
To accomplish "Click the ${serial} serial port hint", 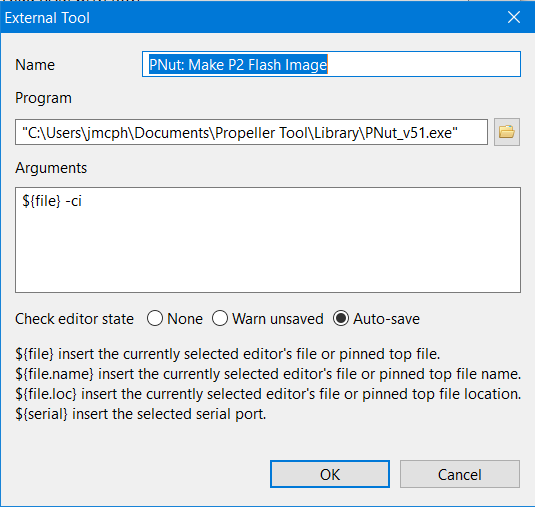I will click(x=141, y=414).
